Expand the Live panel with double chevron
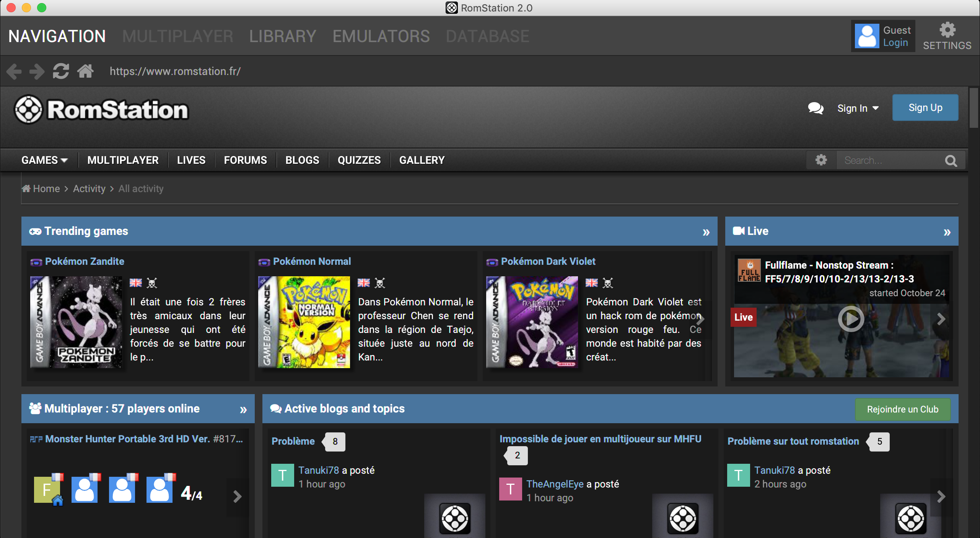Image resolution: width=980 pixels, height=538 pixels. [x=947, y=232]
